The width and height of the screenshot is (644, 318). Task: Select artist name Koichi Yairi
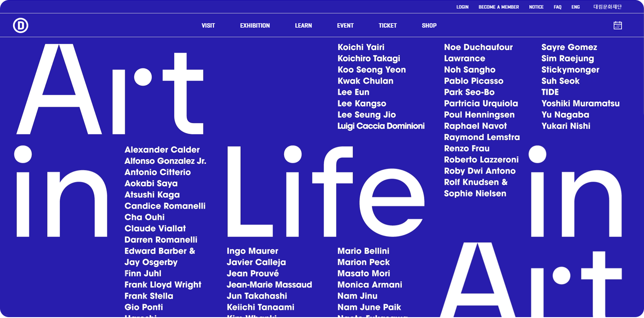coord(361,47)
